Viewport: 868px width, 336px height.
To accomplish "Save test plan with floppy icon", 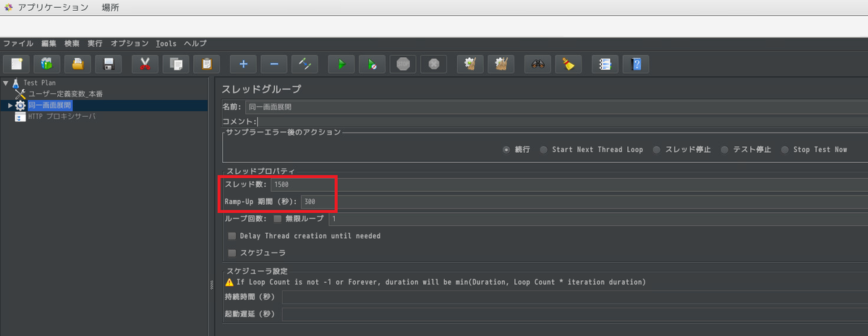I will [108, 64].
